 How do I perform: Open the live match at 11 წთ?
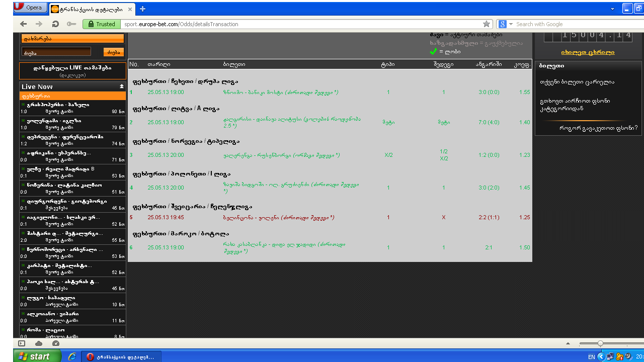pyautogui.click(x=72, y=317)
